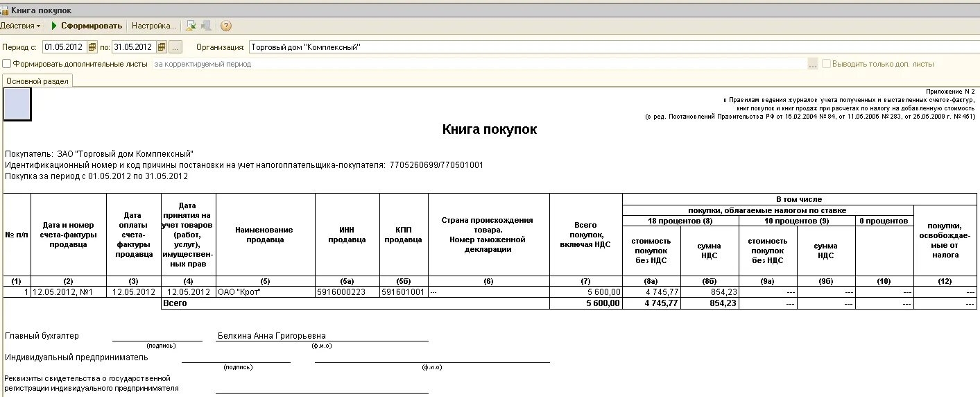
Task: Click the period selection ellipsis button
Action: [x=175, y=47]
